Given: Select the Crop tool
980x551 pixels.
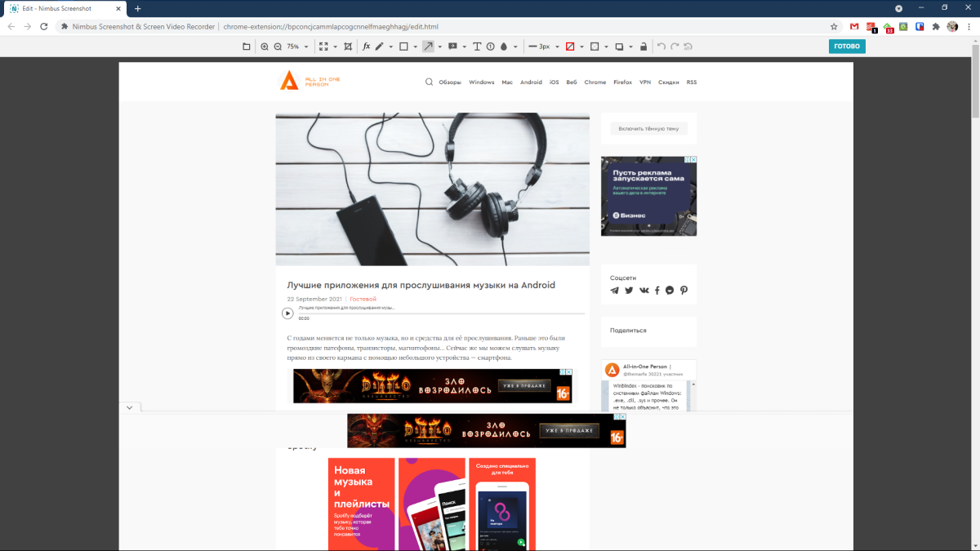Looking at the screenshot, I should [348, 47].
